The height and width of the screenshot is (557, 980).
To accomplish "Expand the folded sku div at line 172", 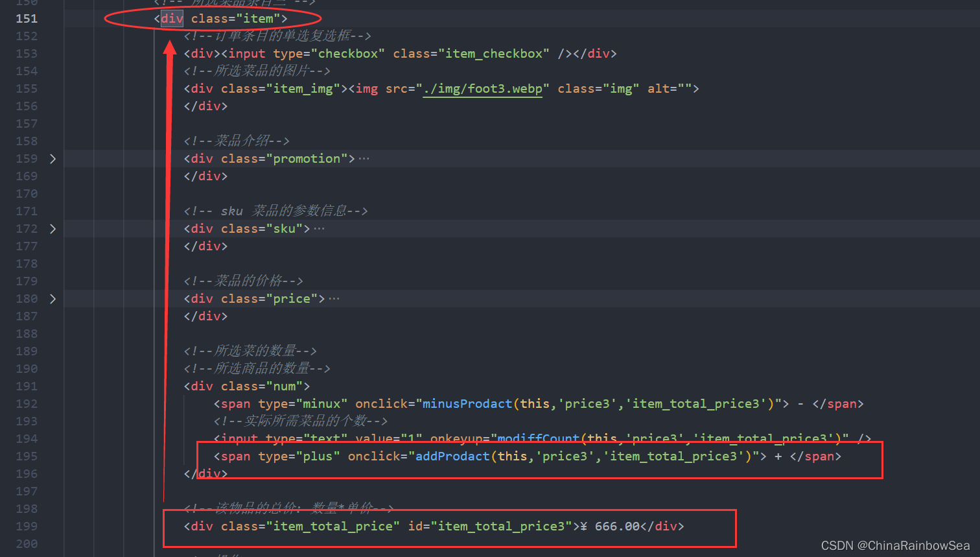I will tap(52, 229).
